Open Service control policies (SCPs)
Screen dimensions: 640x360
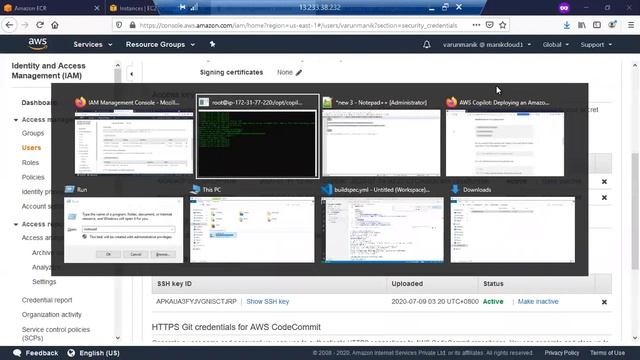56,333
